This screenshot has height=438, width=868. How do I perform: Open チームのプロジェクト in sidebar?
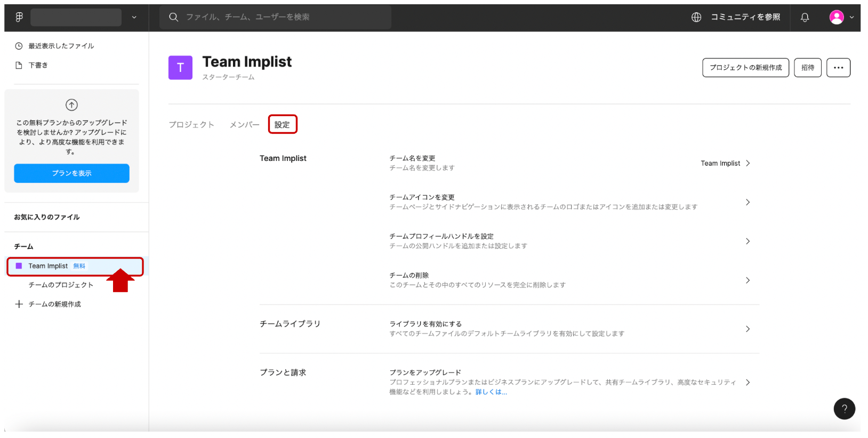click(61, 285)
